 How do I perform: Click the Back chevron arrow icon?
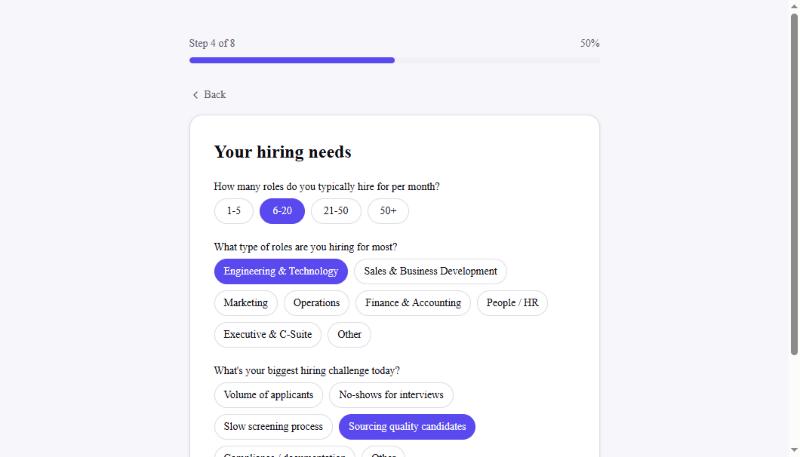[x=195, y=95]
